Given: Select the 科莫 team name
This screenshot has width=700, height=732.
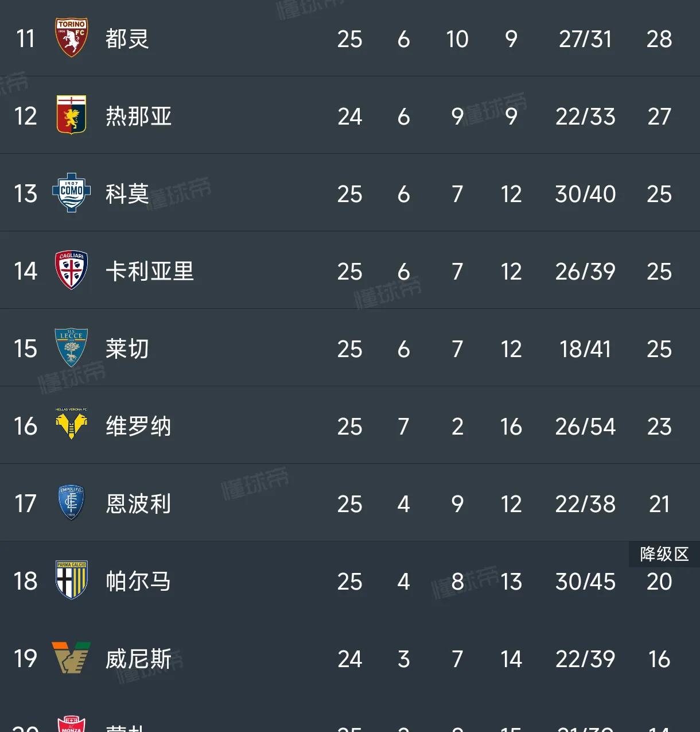Looking at the screenshot, I should (x=127, y=194).
